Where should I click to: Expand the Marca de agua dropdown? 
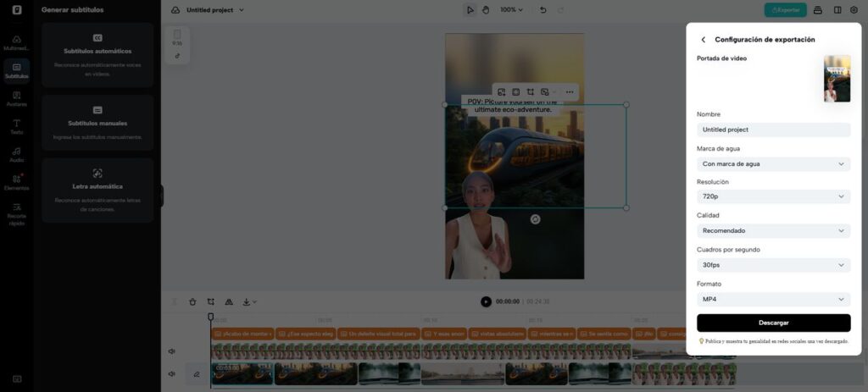coord(773,163)
